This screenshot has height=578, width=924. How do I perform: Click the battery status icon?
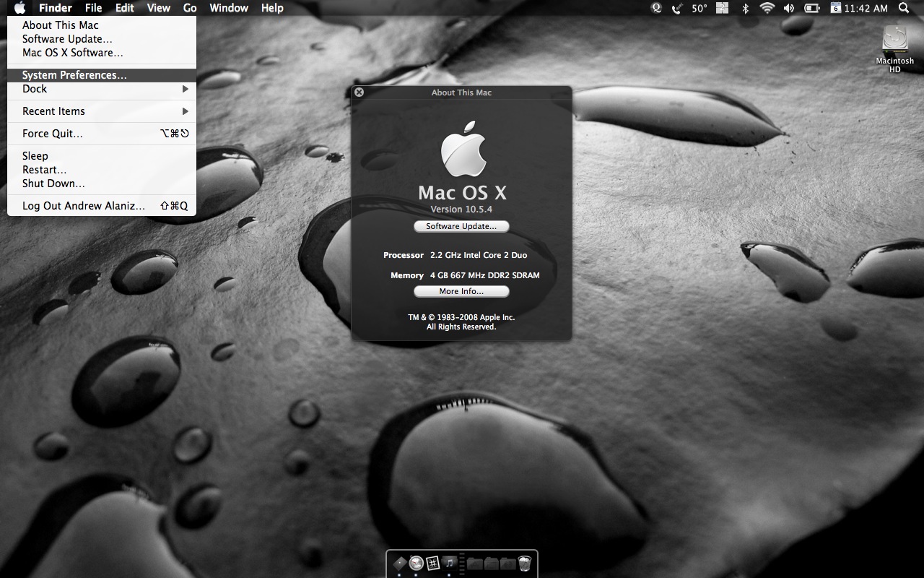812,8
